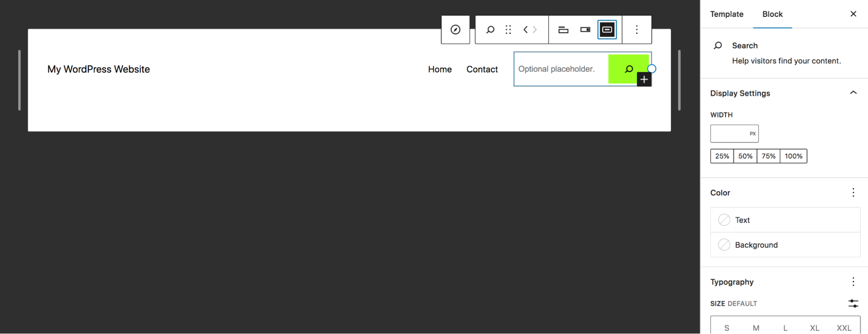
Task: Switch to the Template tab
Action: click(x=726, y=14)
